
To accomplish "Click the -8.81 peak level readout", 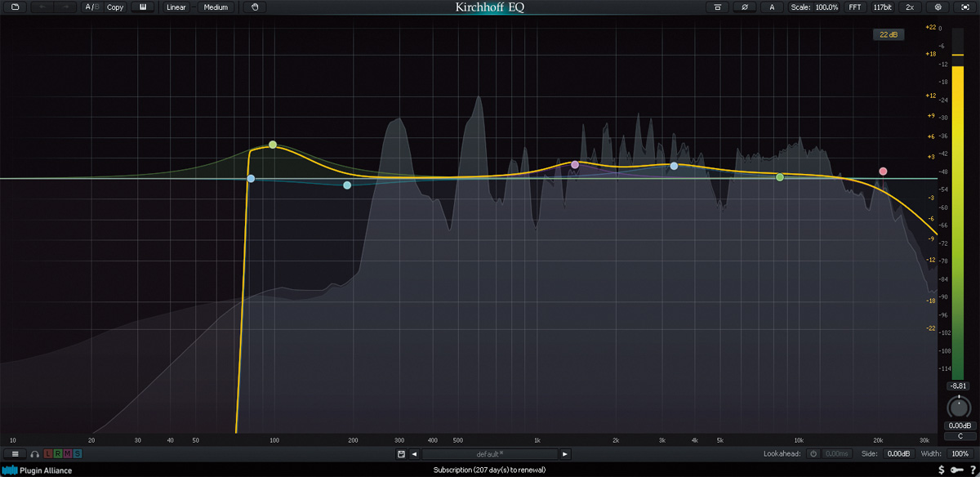I will (958, 386).
